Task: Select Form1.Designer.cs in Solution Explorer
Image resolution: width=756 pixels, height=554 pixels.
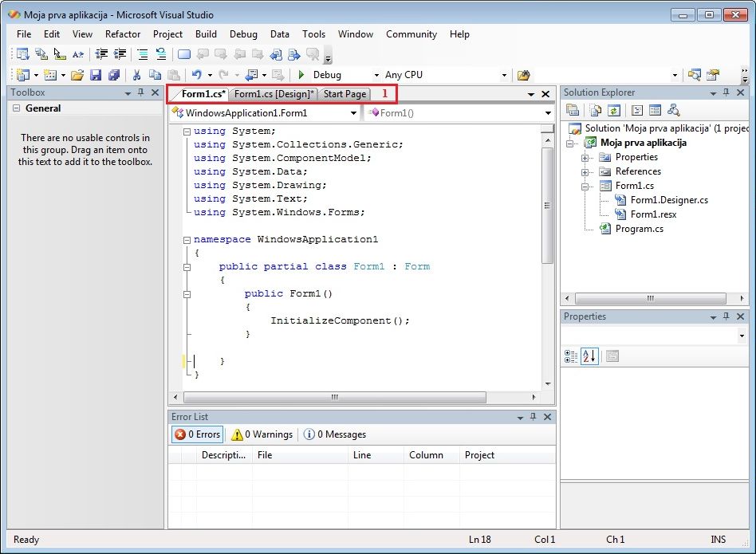Action: click(669, 200)
